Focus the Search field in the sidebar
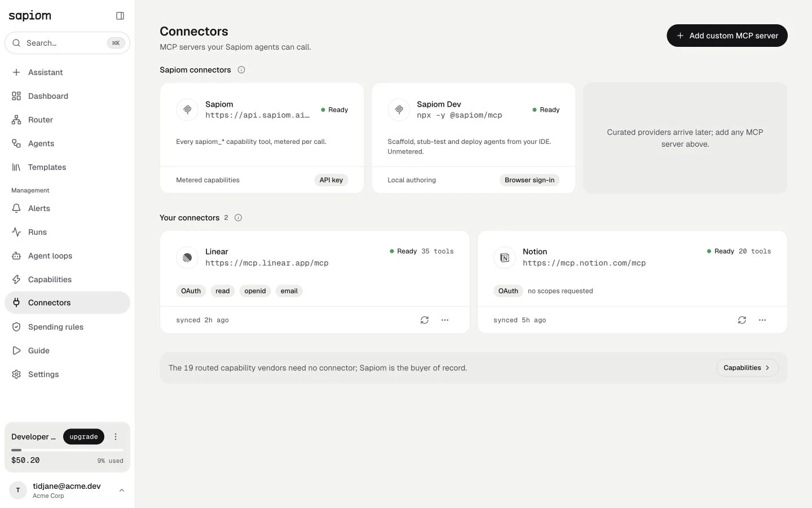The height and width of the screenshot is (508, 812). 67,43
